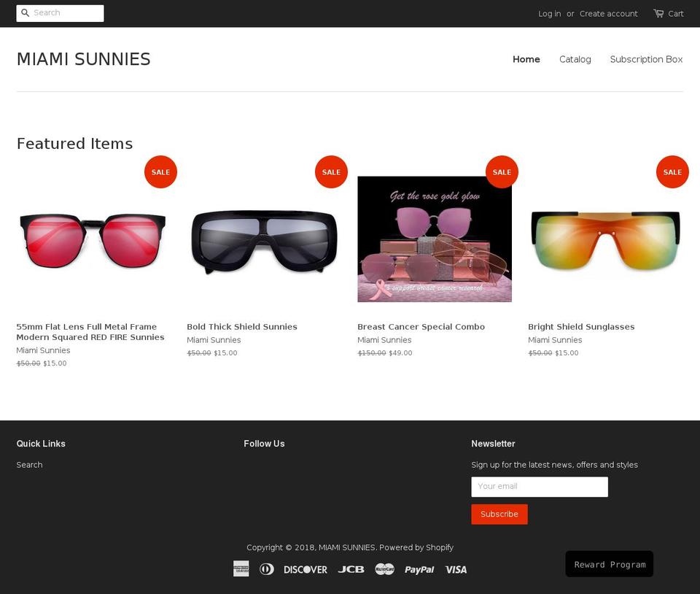The image size is (700, 594).
Task: Click the MIAMI SUNNIES store logo
Action: click(83, 59)
